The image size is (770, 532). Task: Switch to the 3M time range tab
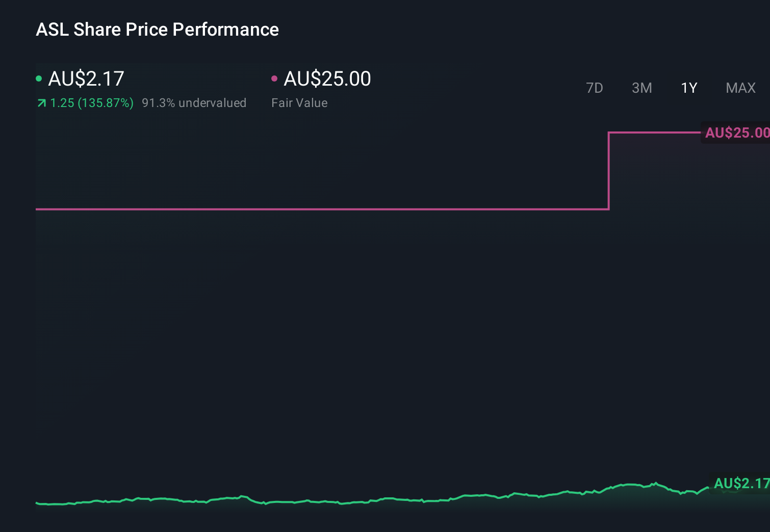point(641,88)
